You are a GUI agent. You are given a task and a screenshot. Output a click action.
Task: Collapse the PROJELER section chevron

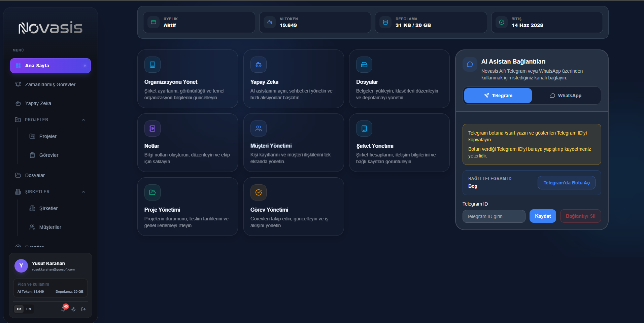click(x=83, y=120)
